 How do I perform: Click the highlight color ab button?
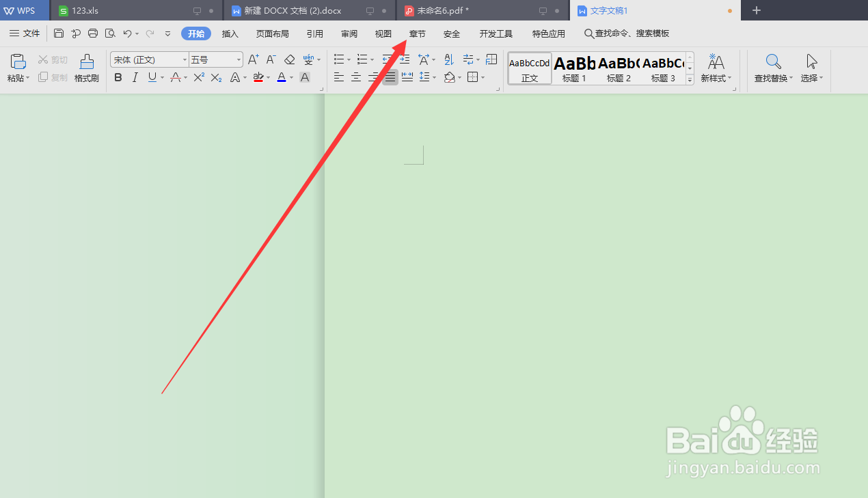pyautogui.click(x=258, y=78)
